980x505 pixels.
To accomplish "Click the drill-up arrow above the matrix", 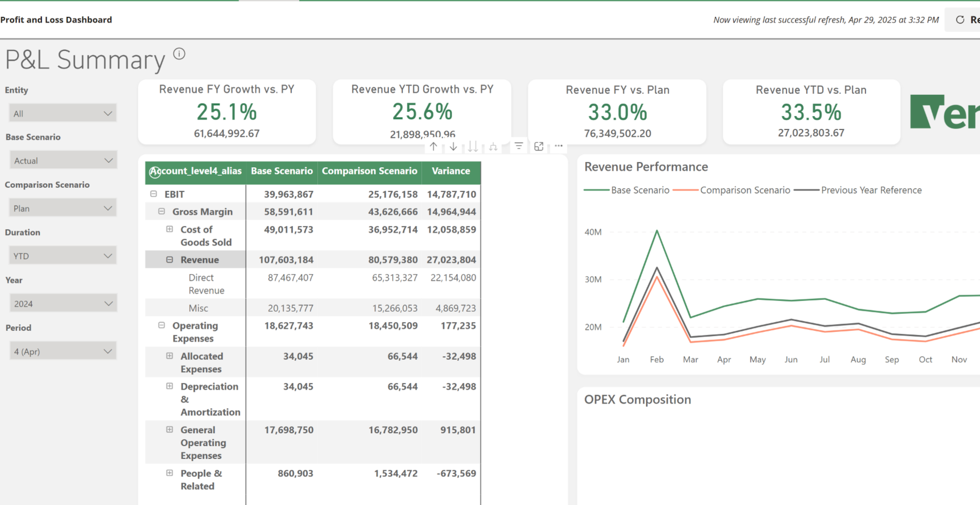I will 434,146.
